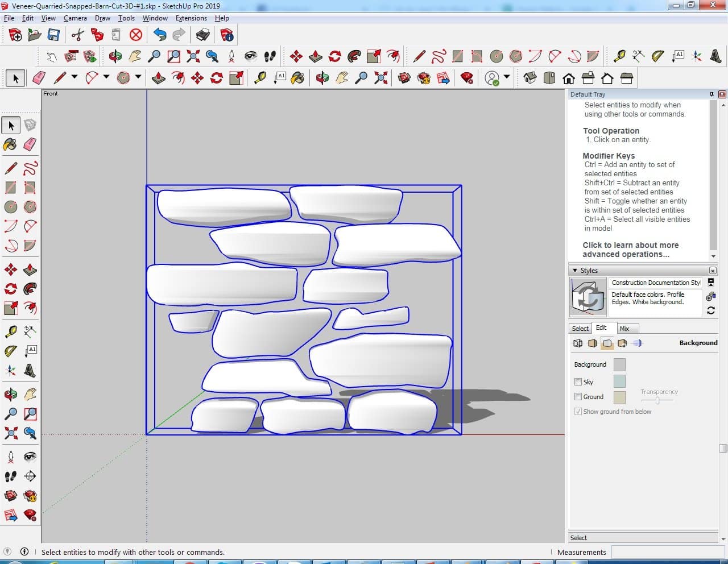The image size is (728, 564).
Task: Enable the Ground checkbox
Action: click(578, 397)
